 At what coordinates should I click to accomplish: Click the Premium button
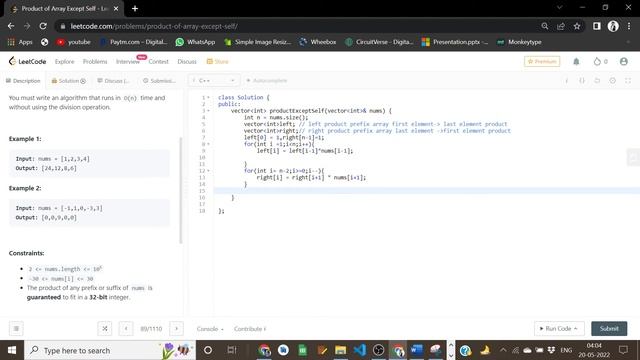point(542,61)
